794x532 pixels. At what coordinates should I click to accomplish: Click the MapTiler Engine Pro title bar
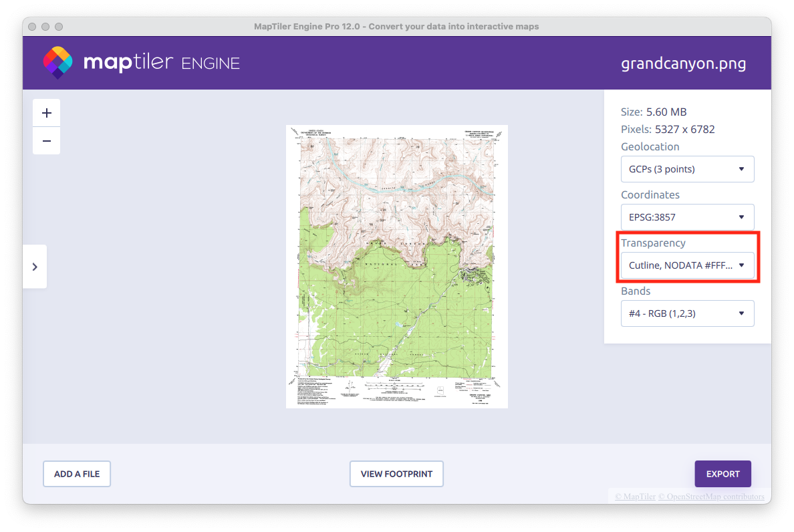pos(396,27)
